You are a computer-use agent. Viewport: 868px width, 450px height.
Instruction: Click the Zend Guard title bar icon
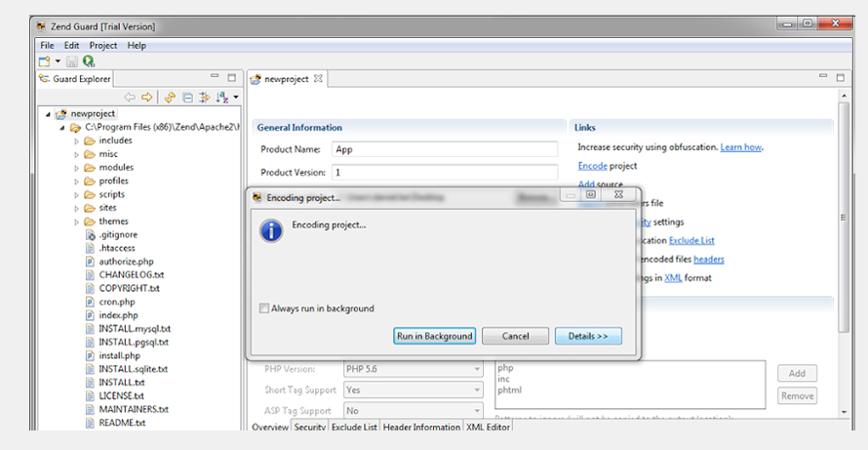[41, 26]
